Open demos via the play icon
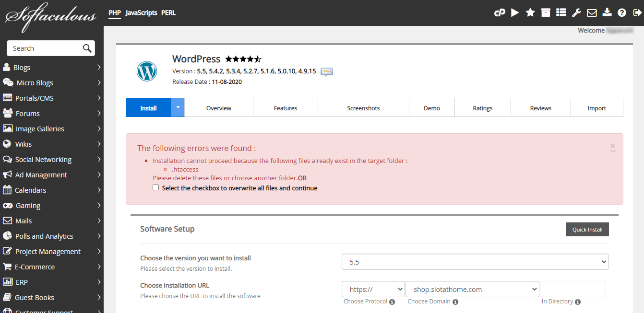This screenshot has width=644, height=313. 515,13
